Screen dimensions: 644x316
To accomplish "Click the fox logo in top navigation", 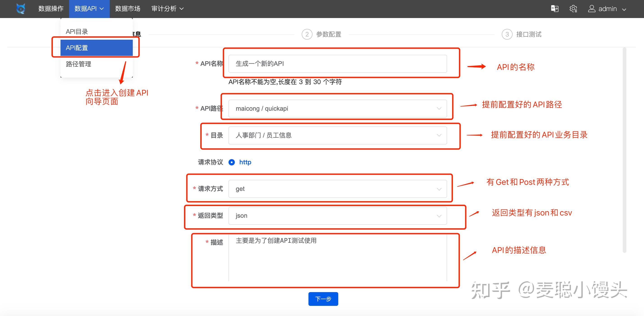I will [x=21, y=9].
